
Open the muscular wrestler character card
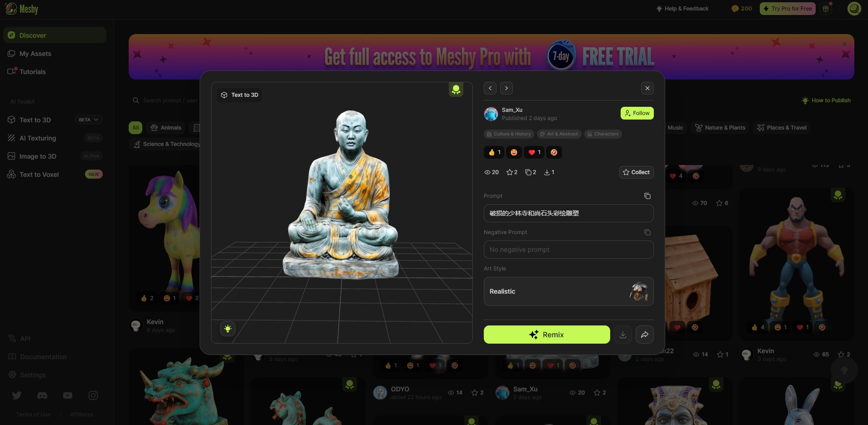[797, 264]
